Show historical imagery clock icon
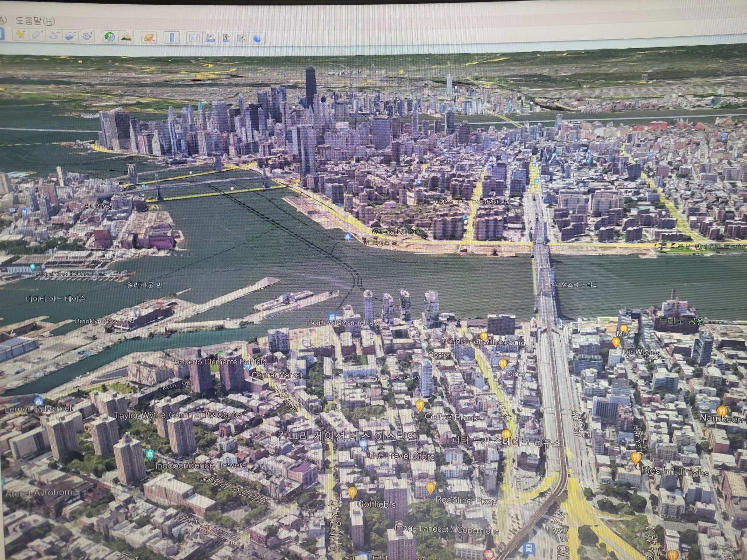 pyautogui.click(x=110, y=36)
